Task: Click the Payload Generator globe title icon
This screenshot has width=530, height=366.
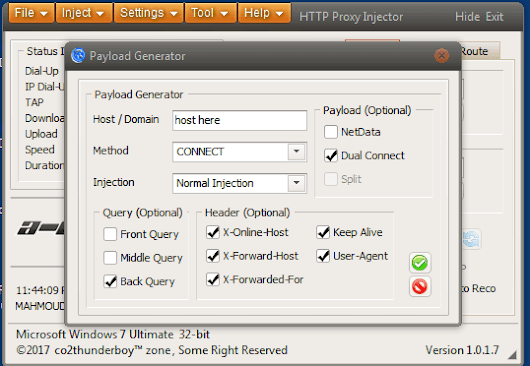Action: point(78,56)
